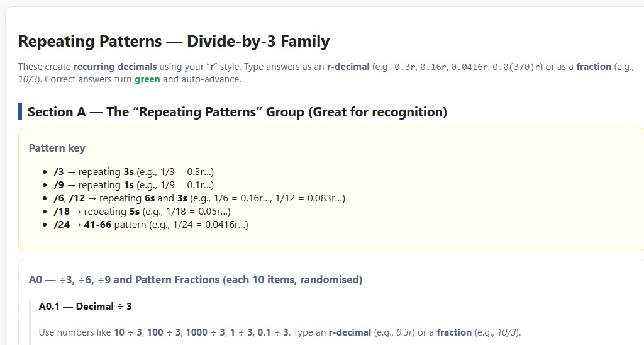The image size is (644, 345).
Task: Click the Section A heading text
Action: pos(237,112)
